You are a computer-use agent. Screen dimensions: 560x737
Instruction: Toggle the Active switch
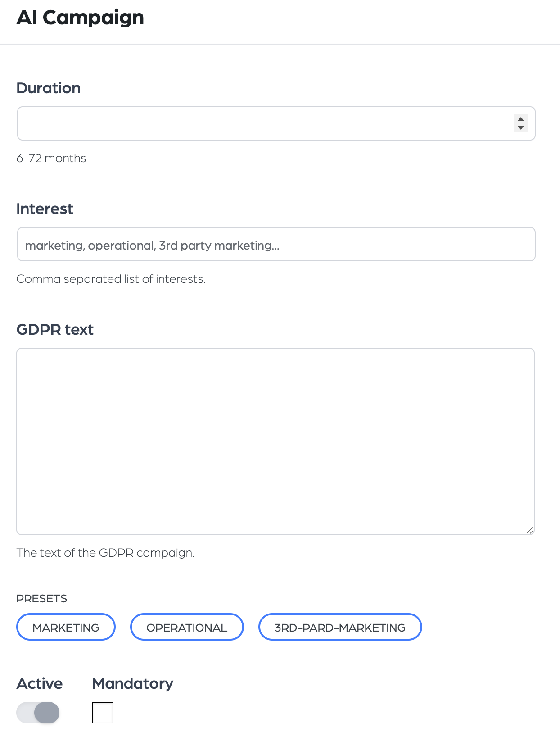tap(38, 713)
